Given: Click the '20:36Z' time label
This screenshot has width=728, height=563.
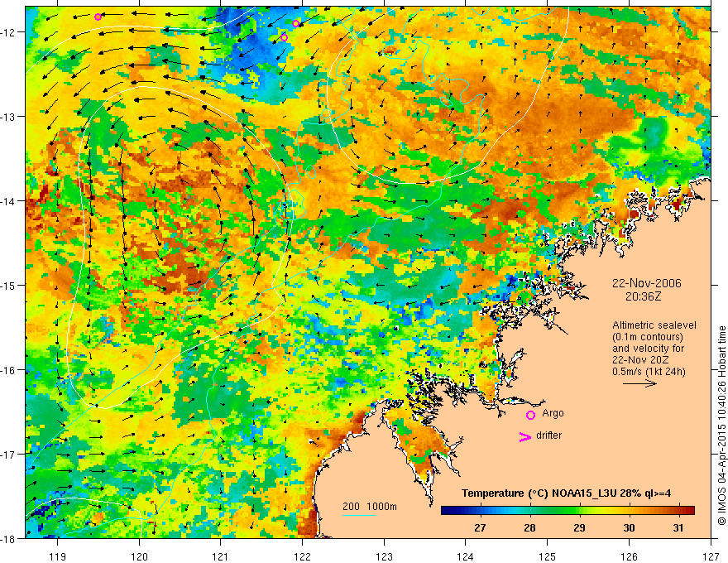Looking at the screenshot, I should 643,296.
